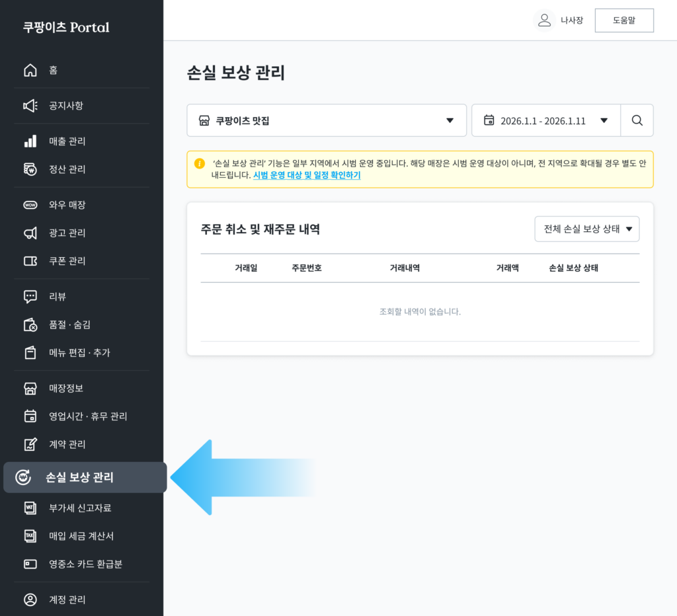Click the home icon in sidebar
Image resolution: width=677 pixels, height=616 pixels.
tap(30, 71)
